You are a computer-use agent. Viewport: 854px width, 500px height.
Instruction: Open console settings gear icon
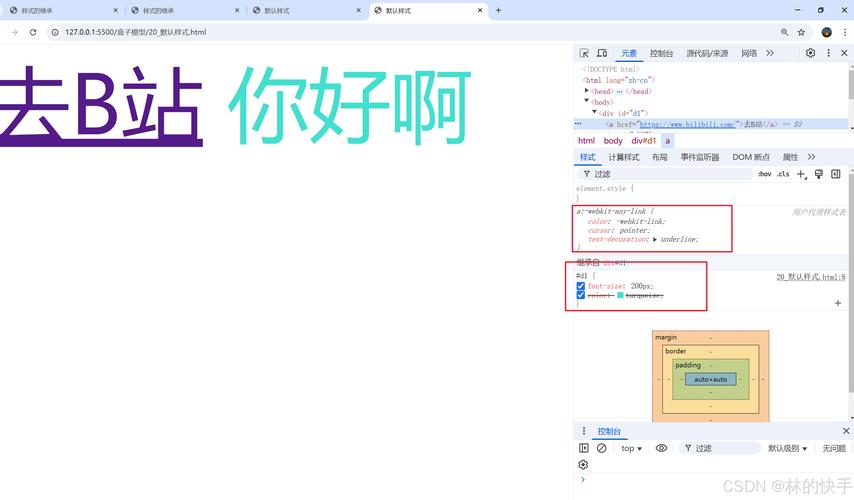(583, 465)
